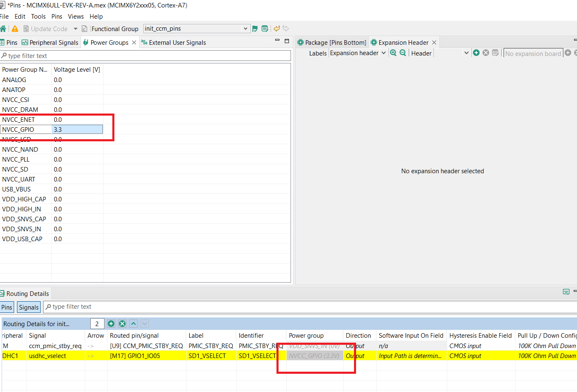Click the Labels control in Expansion Header toolbar
577x392 pixels.
pos(318,53)
